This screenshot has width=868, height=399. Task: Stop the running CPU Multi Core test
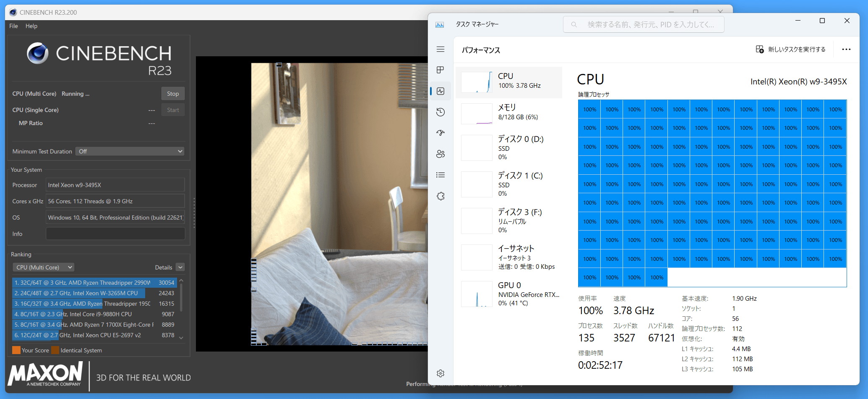pos(173,94)
